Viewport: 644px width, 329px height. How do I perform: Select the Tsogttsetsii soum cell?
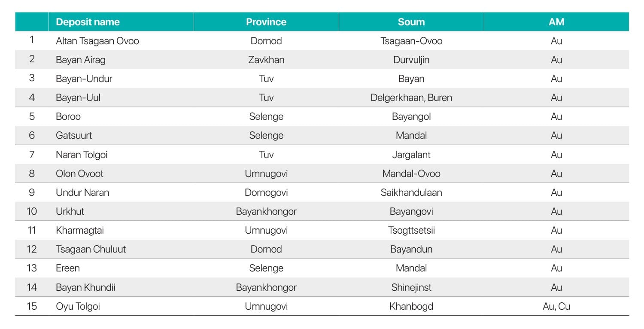coord(411,230)
